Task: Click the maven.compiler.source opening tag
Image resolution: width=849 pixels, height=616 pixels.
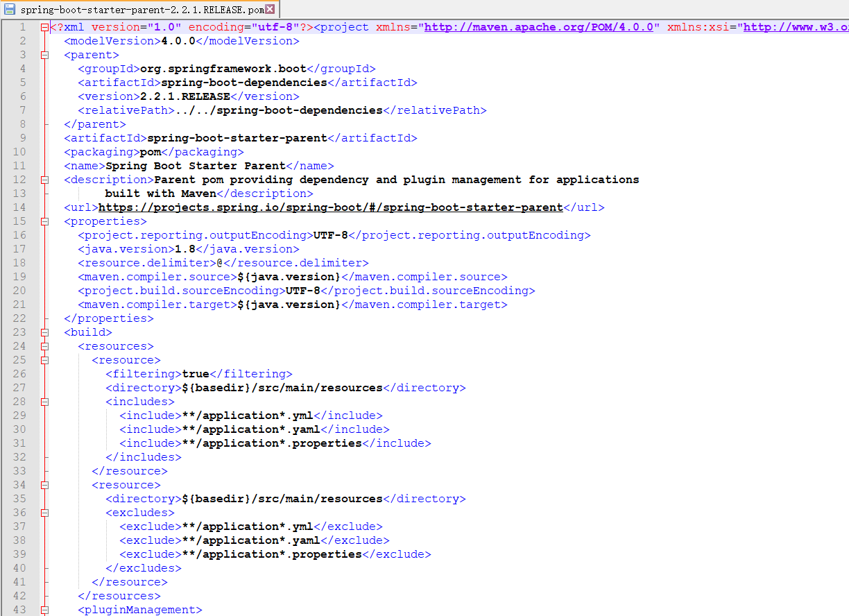Action: tap(157, 277)
